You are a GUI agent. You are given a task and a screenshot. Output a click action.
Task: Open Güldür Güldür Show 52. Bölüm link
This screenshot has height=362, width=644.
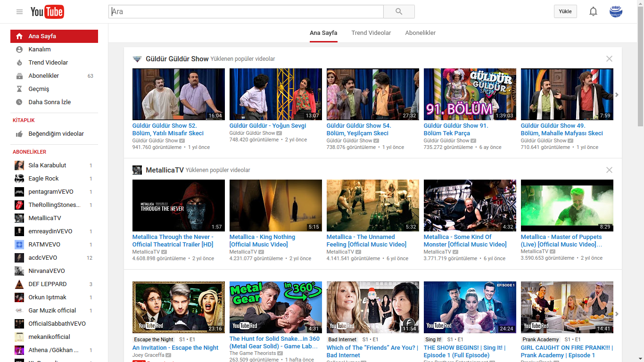point(168,130)
